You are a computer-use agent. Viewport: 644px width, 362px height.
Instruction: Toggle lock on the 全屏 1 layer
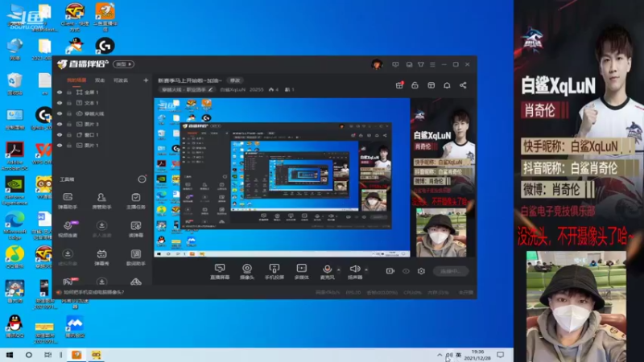[69, 93]
